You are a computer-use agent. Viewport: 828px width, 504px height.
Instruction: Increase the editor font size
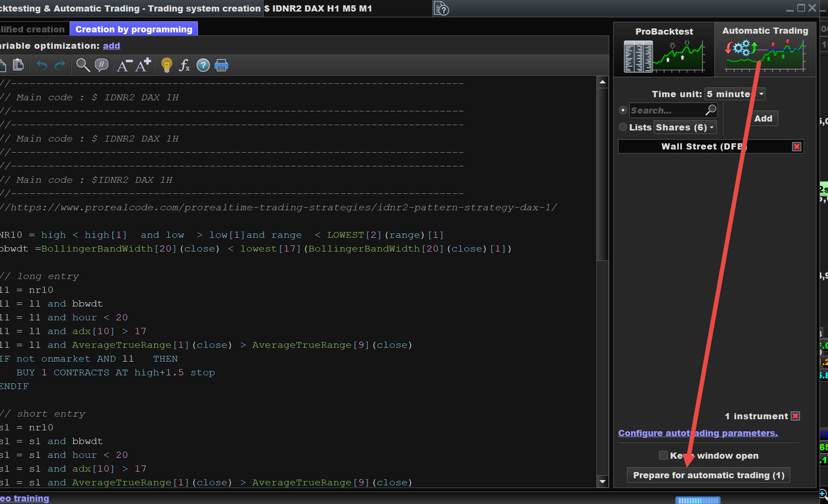pyautogui.click(x=143, y=65)
